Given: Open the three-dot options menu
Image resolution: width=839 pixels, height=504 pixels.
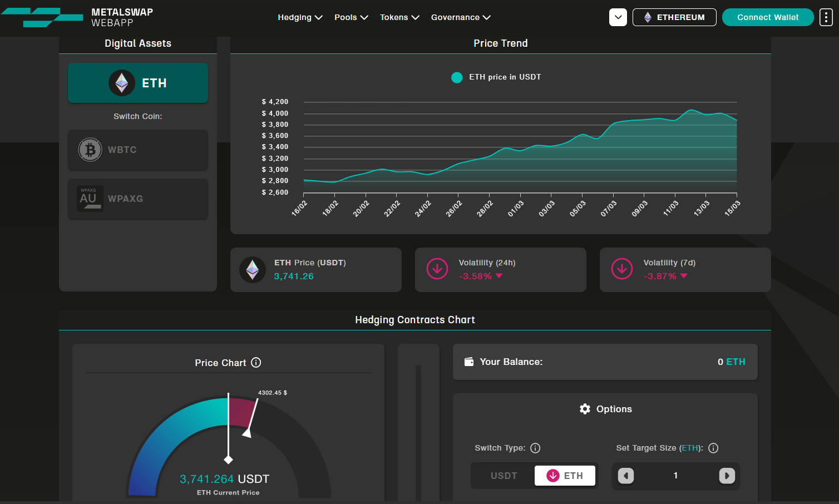Looking at the screenshot, I should click(x=826, y=17).
